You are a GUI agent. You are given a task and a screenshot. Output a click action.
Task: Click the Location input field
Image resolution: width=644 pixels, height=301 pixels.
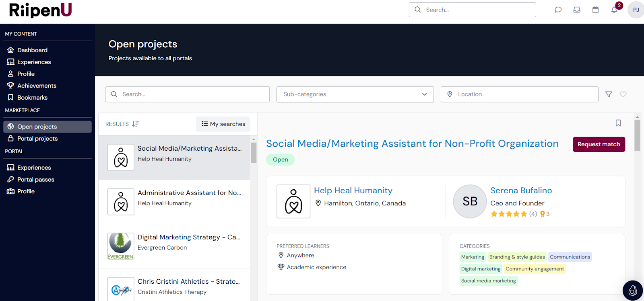tap(519, 94)
